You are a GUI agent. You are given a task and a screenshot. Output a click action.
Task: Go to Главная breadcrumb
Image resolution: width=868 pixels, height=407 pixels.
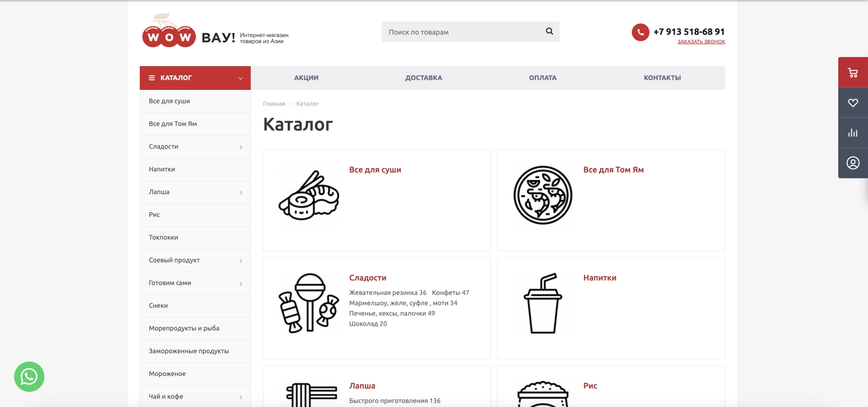click(274, 104)
